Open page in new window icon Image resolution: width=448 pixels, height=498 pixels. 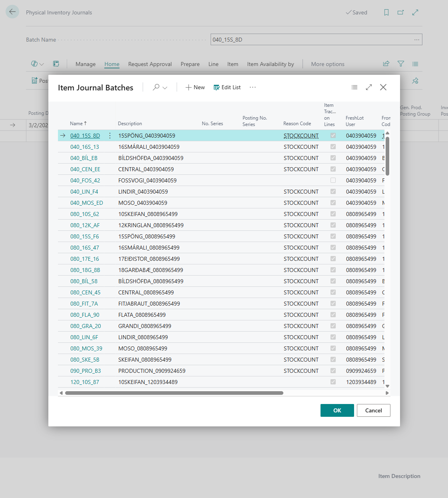tap(400, 12)
